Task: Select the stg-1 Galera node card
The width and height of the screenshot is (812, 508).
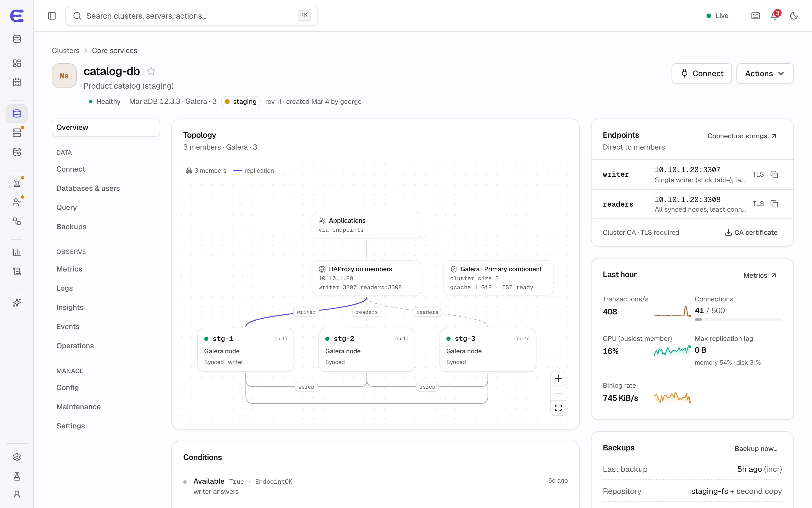Action: [x=246, y=350]
